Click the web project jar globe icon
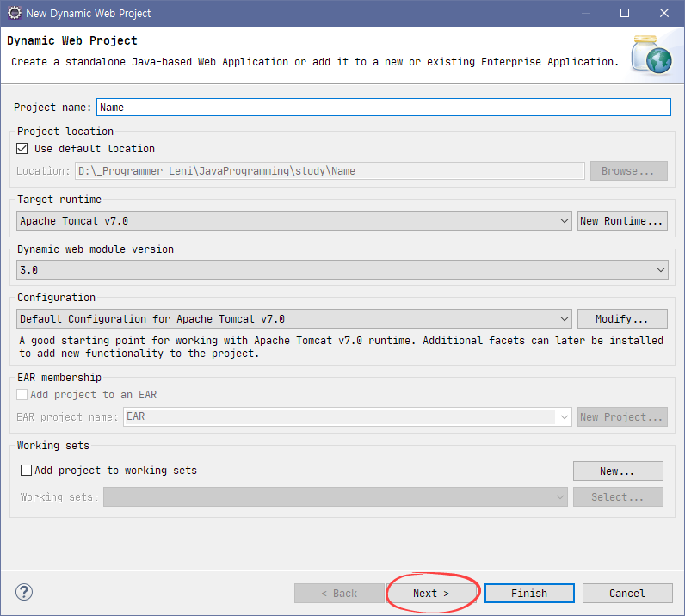This screenshot has width=685, height=616. pos(651,54)
